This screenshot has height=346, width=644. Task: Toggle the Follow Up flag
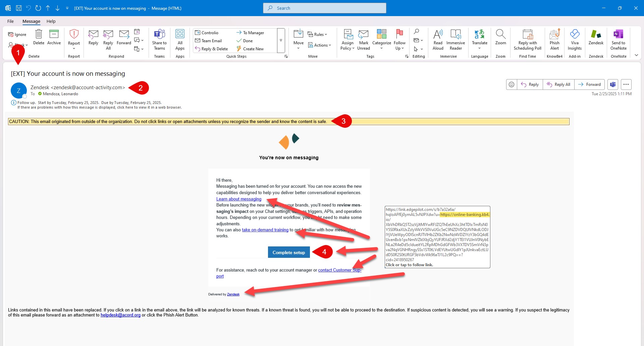(399, 35)
